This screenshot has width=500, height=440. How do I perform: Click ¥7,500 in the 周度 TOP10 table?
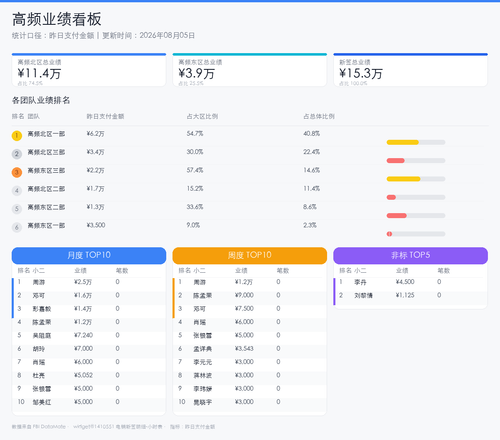click(244, 309)
